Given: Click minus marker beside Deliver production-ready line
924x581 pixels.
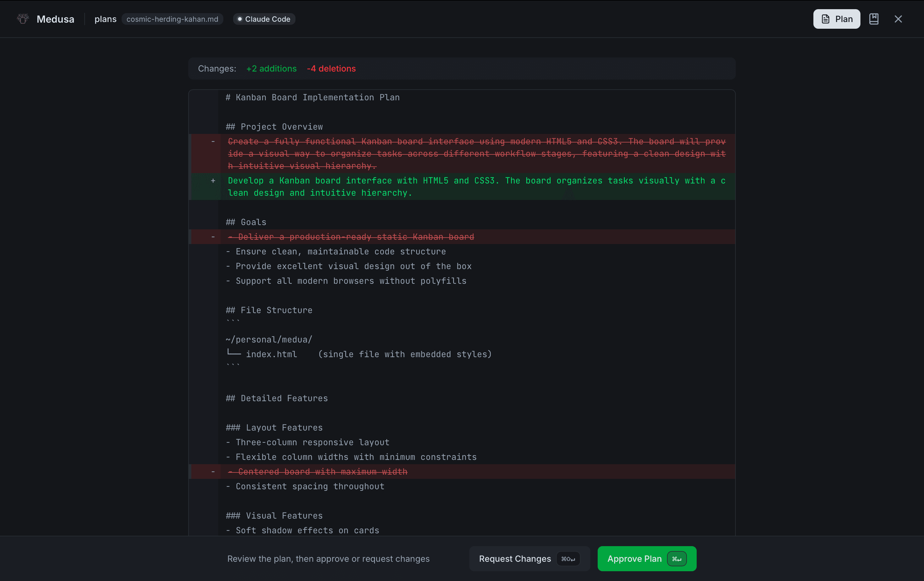Looking at the screenshot, I should point(213,237).
